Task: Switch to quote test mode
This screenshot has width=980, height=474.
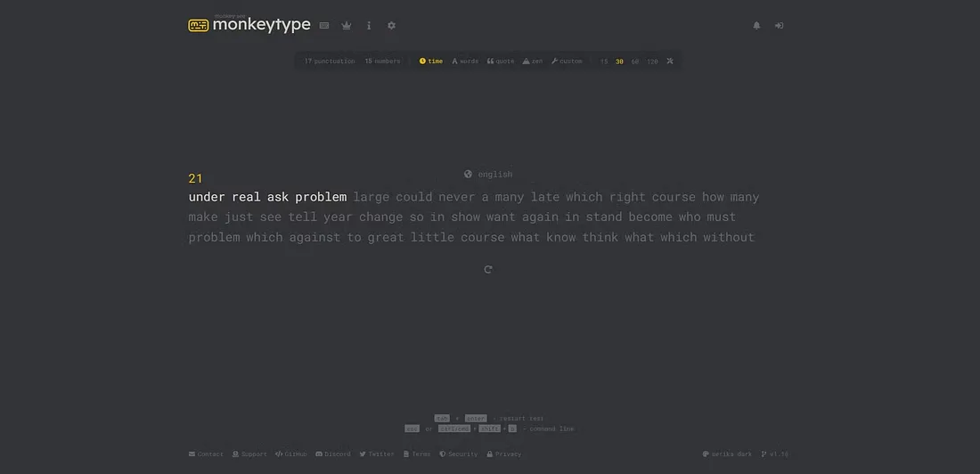Action: (x=501, y=61)
